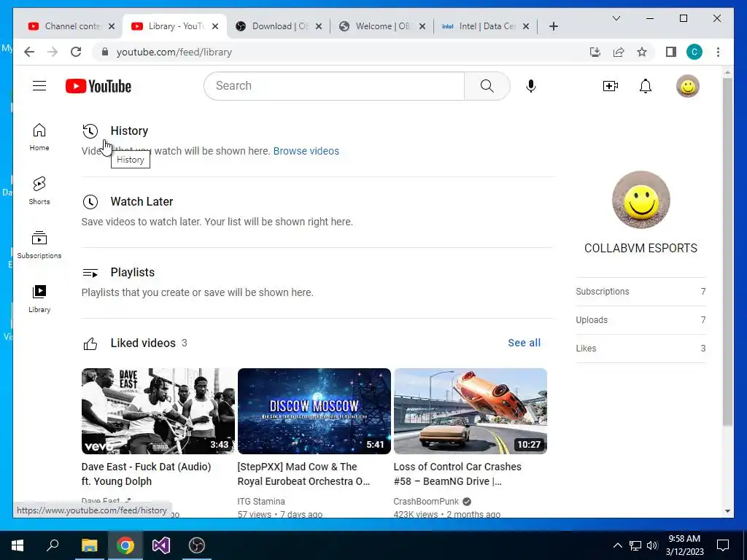The height and width of the screenshot is (560, 747).
Task: Open the Playlists heading link
Action: (133, 273)
